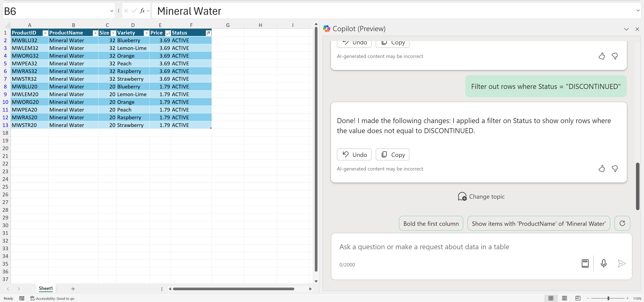
Task: Expand the Name Box dropdown
Action: 112,11
